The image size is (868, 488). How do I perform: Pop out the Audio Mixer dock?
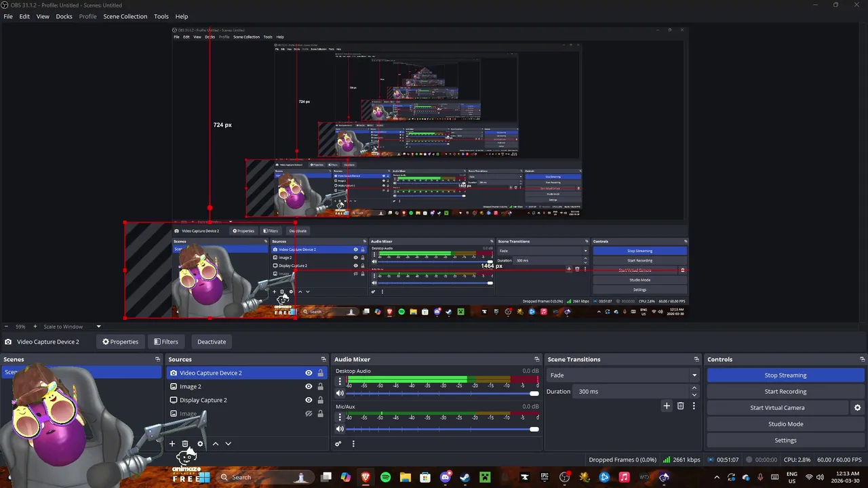(537, 359)
